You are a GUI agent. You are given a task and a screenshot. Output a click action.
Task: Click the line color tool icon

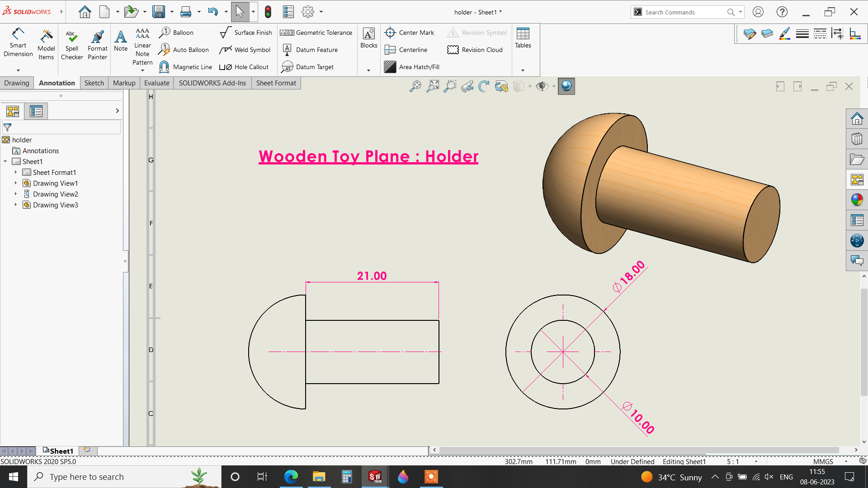click(785, 34)
